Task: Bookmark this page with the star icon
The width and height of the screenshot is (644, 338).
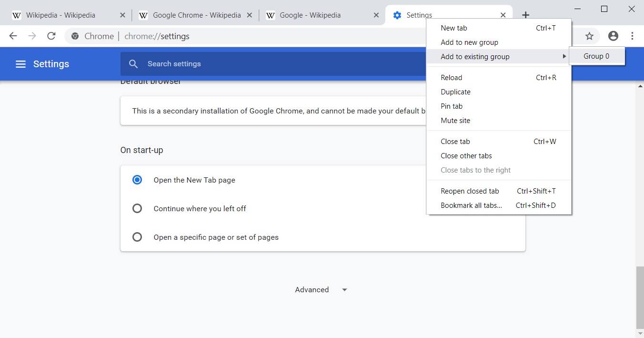Action: (589, 36)
